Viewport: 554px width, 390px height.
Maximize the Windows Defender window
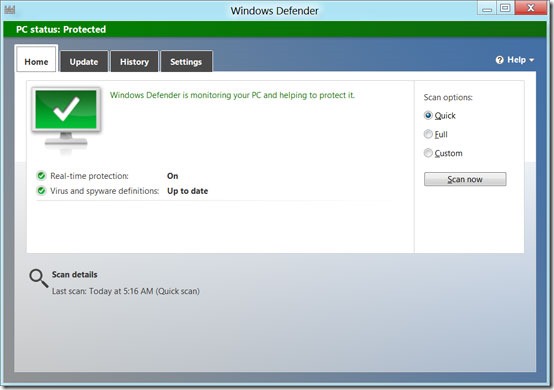coord(505,8)
